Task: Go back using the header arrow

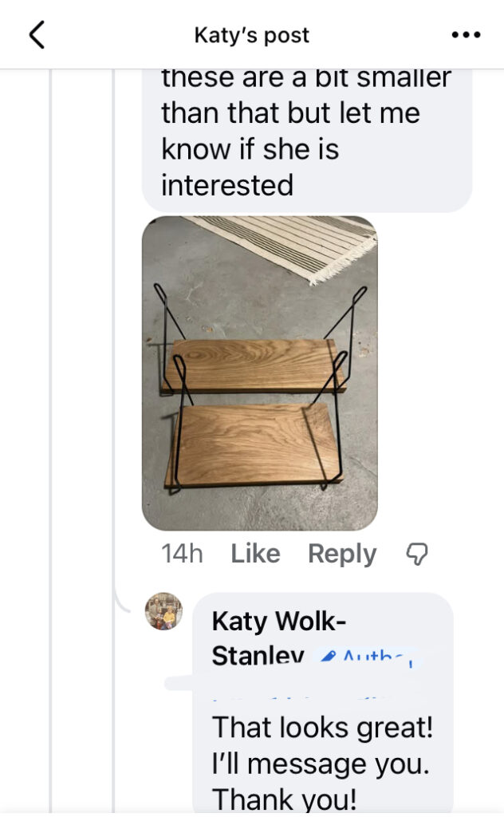Action: point(37,35)
